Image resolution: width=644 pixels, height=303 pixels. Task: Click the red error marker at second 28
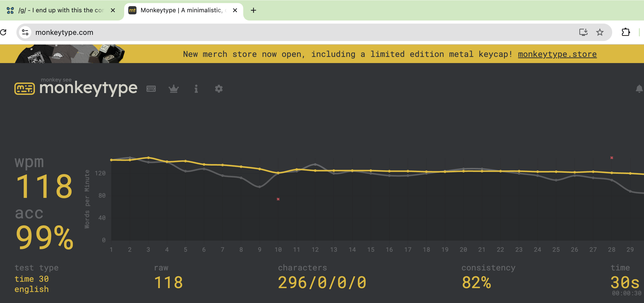point(612,158)
